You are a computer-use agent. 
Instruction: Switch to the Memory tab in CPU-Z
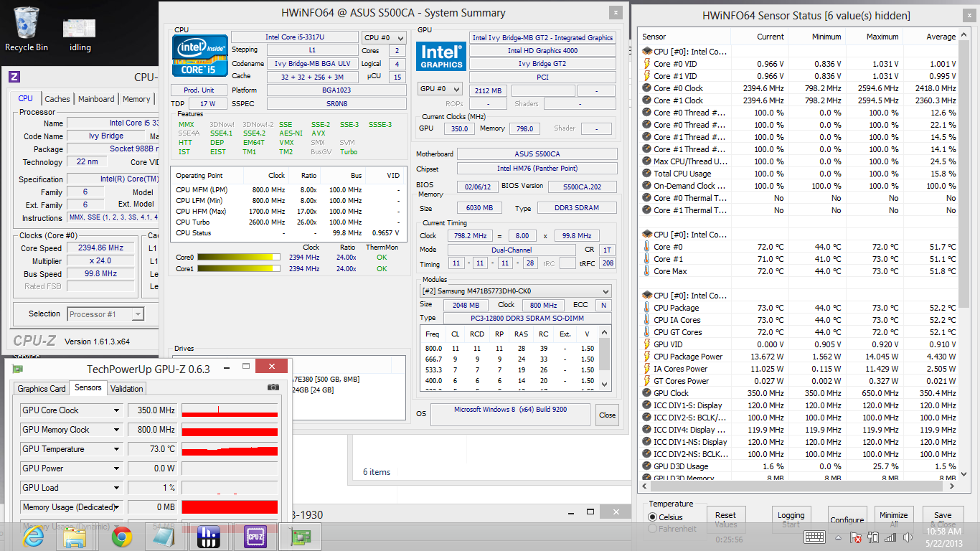coord(136,99)
